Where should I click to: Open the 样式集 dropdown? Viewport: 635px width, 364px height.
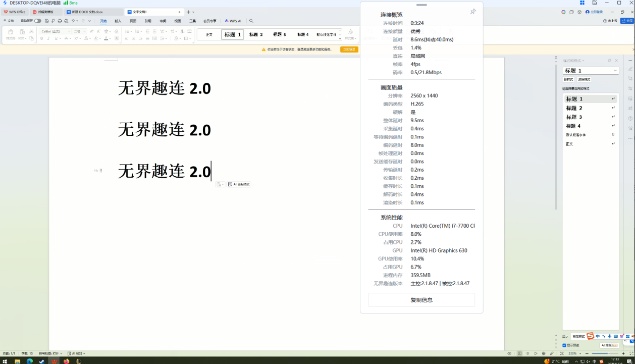[350, 34]
